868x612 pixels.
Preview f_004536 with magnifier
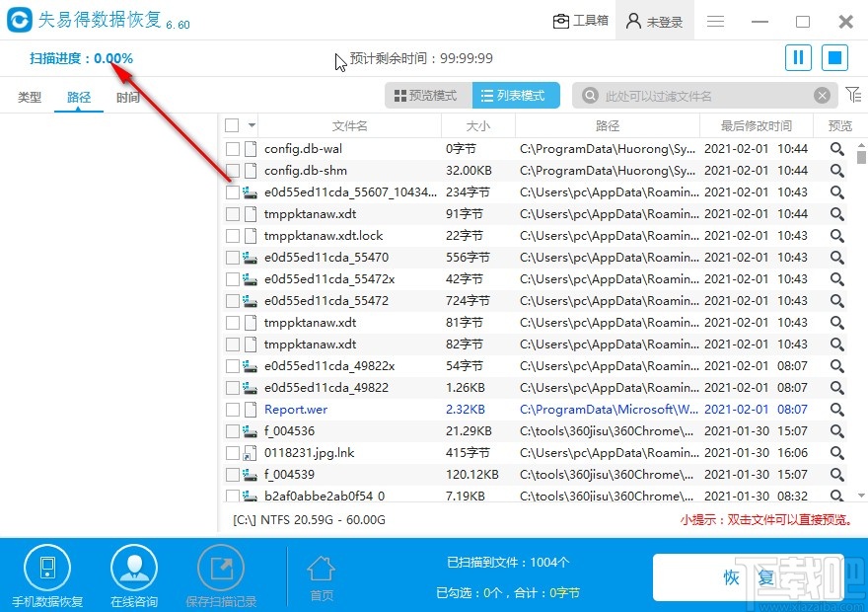coord(837,431)
